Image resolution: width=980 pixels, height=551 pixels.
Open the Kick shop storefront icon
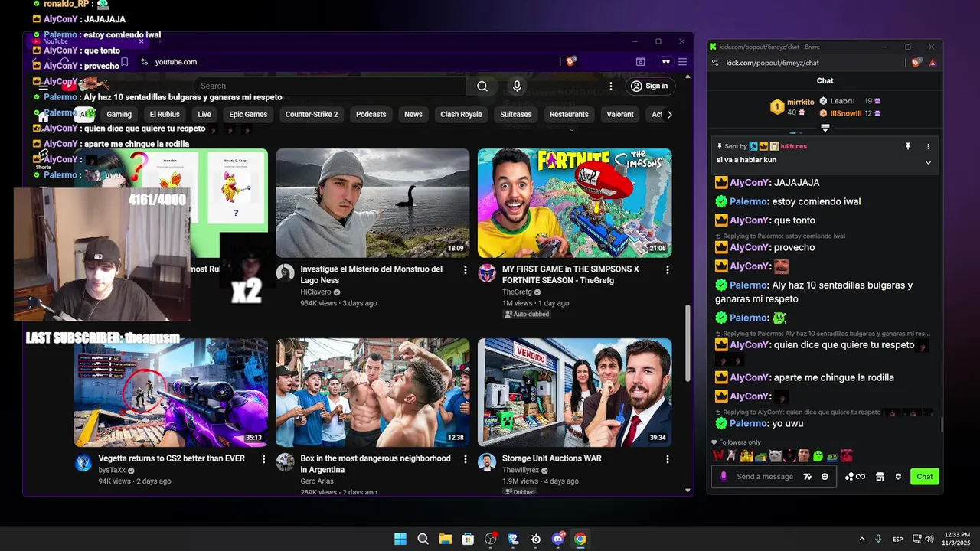pyautogui.click(x=880, y=477)
